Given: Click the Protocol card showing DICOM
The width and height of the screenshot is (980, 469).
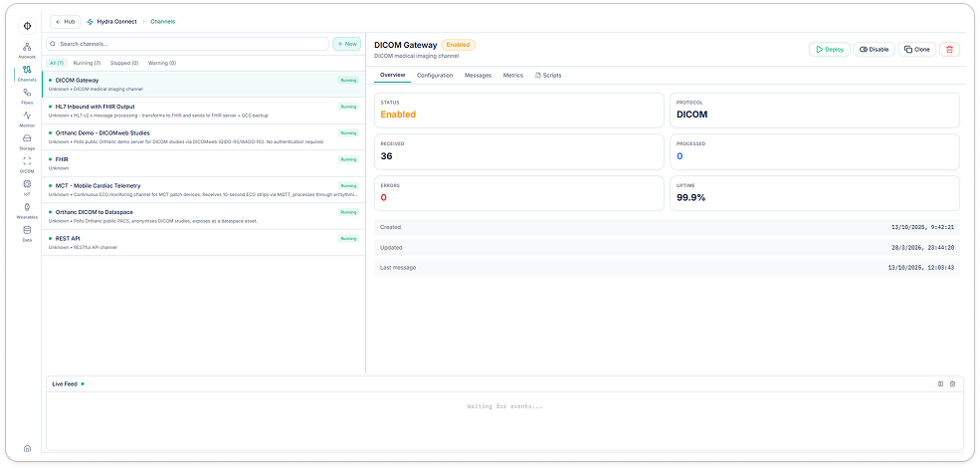Looking at the screenshot, I should pyautogui.click(x=815, y=111).
